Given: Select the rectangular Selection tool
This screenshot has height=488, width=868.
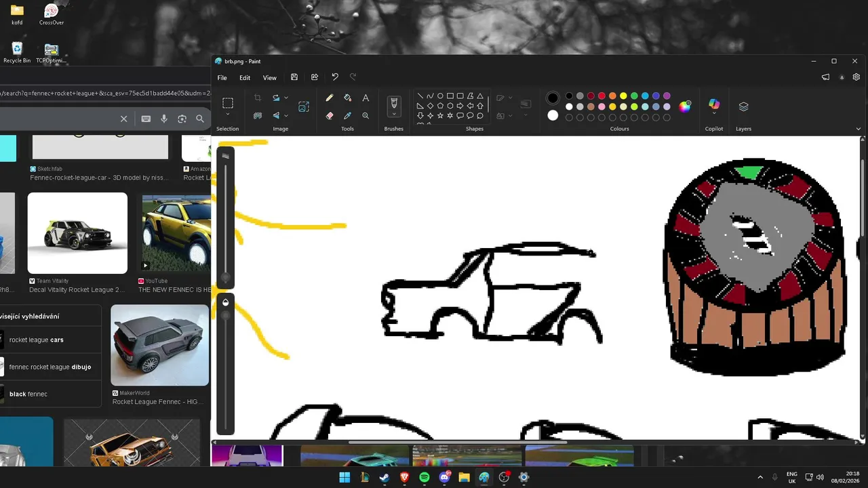Looking at the screenshot, I should 228,103.
